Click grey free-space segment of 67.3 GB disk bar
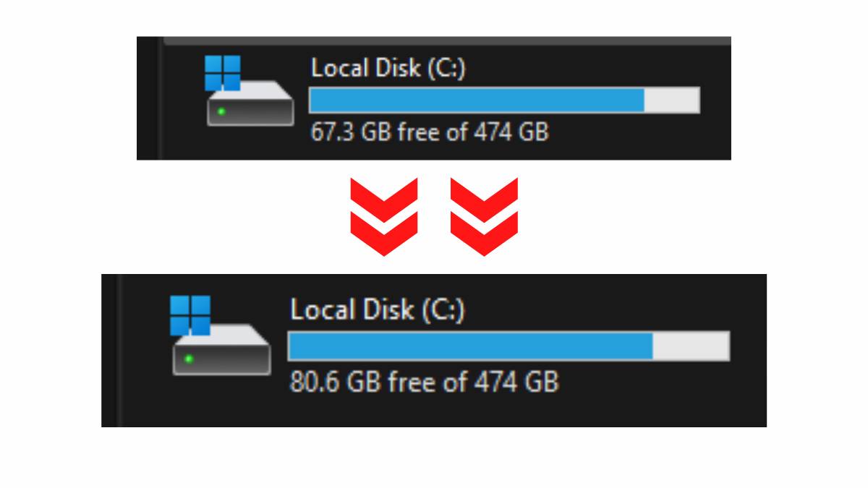Image resolution: width=868 pixels, height=488 pixels. point(671,100)
